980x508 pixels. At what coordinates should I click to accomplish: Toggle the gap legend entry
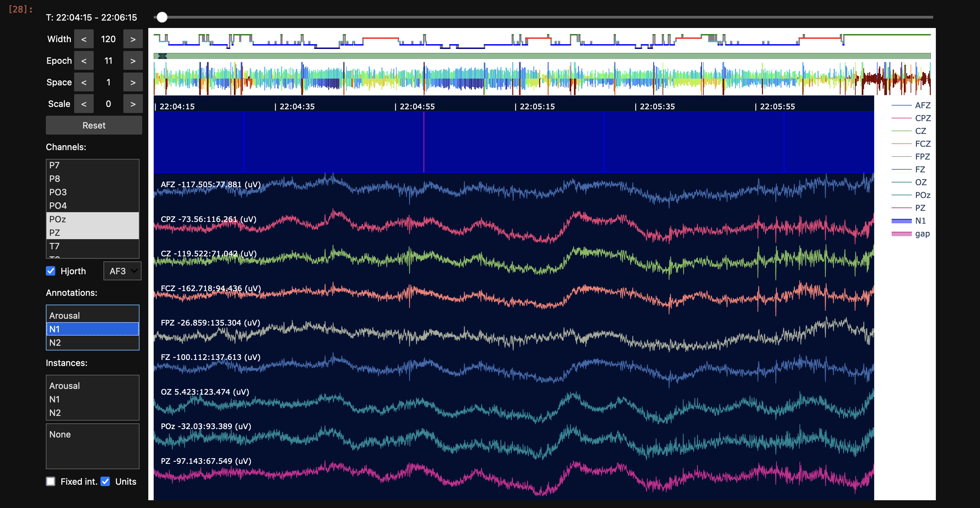[922, 234]
